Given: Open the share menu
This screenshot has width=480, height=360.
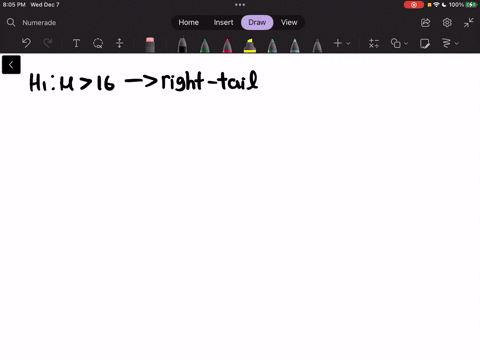Looking at the screenshot, I should pos(426,23).
